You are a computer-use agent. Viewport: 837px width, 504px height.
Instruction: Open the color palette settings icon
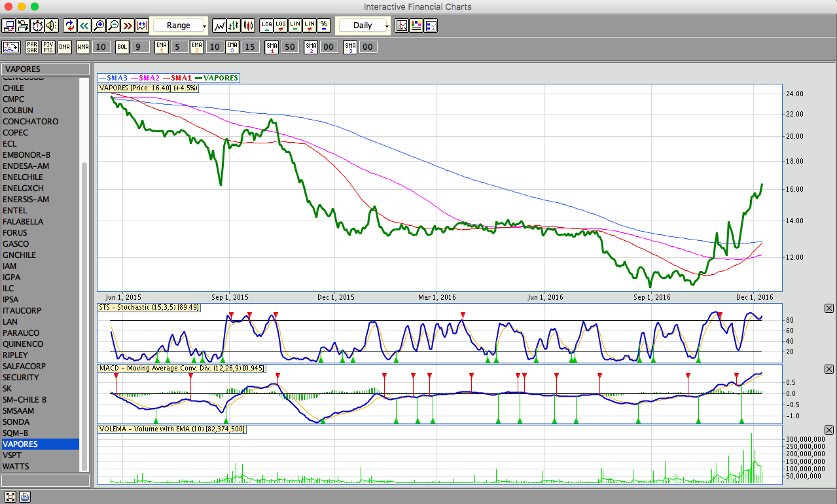[416, 26]
